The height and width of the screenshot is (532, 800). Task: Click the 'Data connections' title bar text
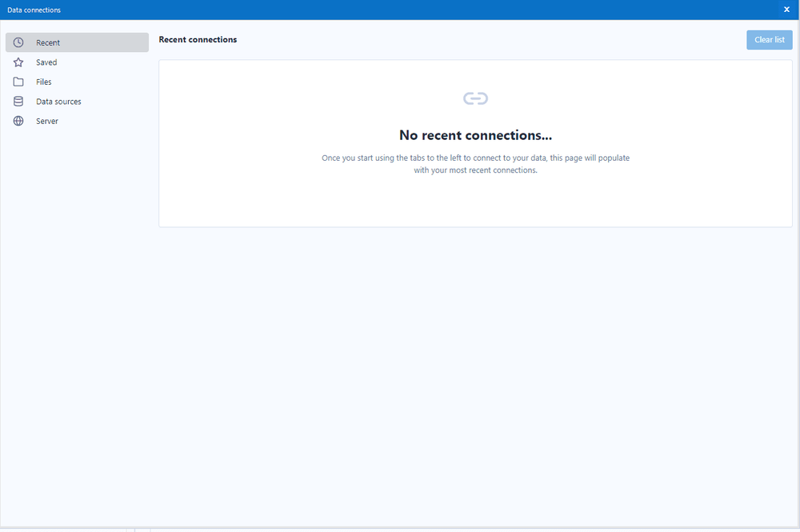pos(34,10)
